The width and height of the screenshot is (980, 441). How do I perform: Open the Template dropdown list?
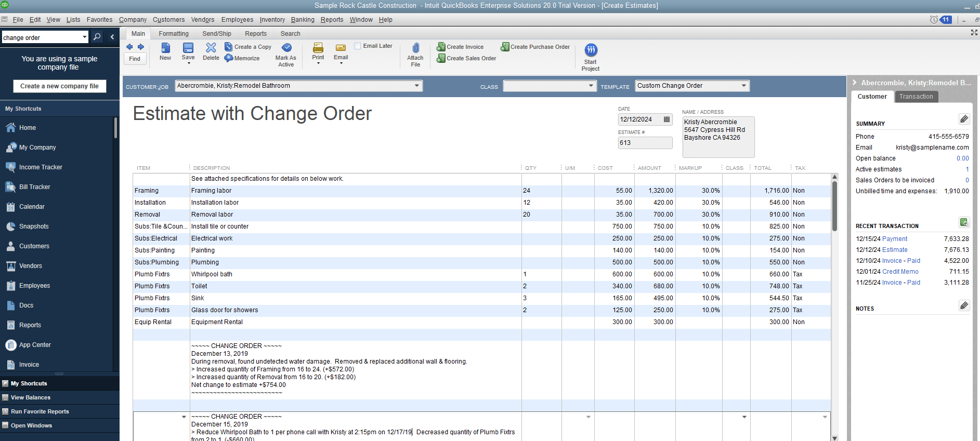point(743,86)
